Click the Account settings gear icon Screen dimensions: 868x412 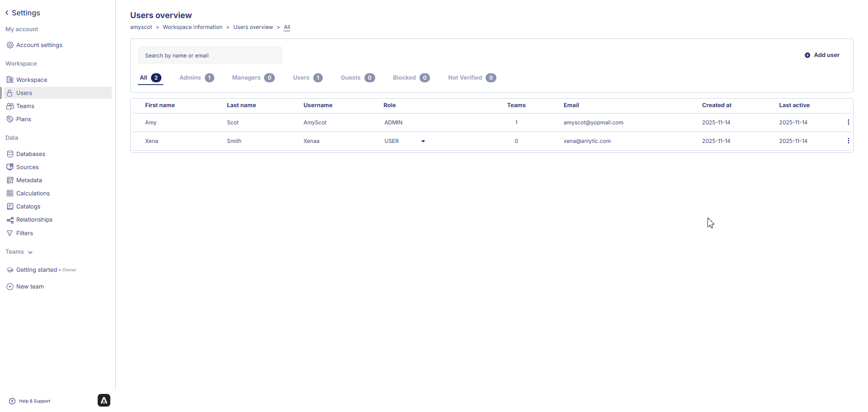pyautogui.click(x=10, y=45)
